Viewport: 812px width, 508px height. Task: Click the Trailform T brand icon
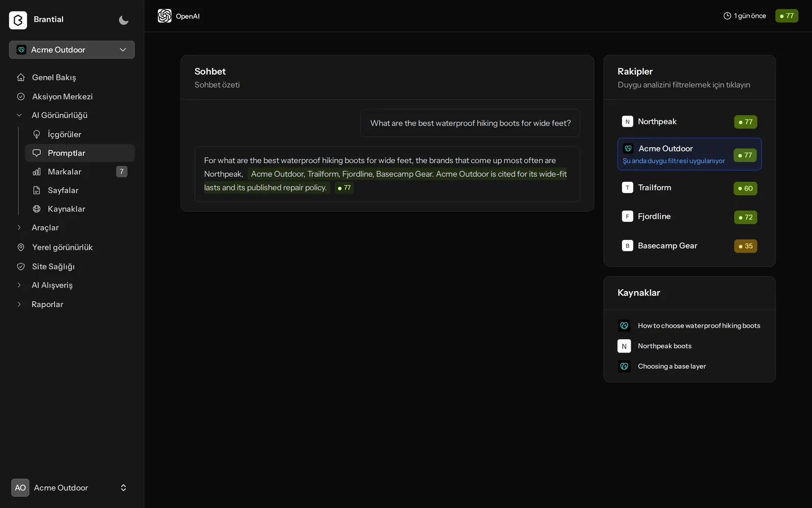(627, 187)
